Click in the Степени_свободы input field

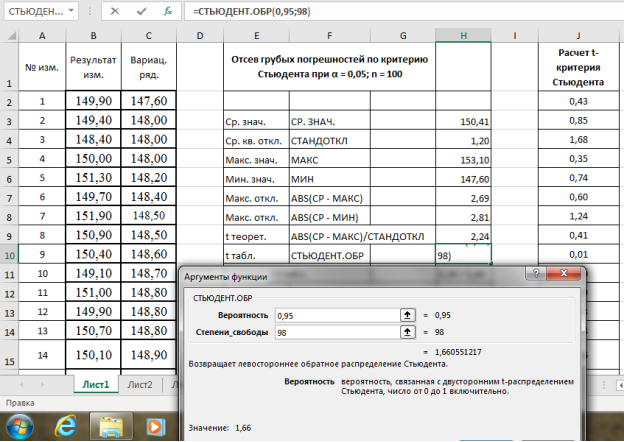[337, 333]
